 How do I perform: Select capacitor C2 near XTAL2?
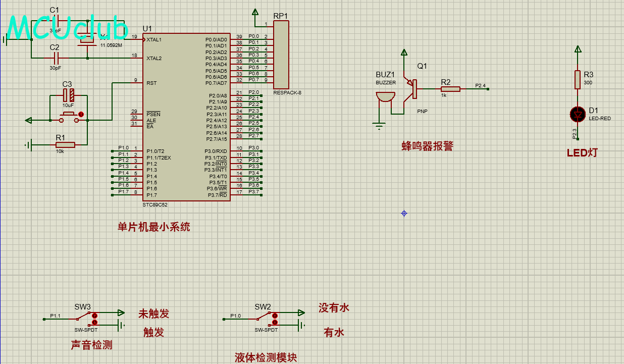[56, 58]
